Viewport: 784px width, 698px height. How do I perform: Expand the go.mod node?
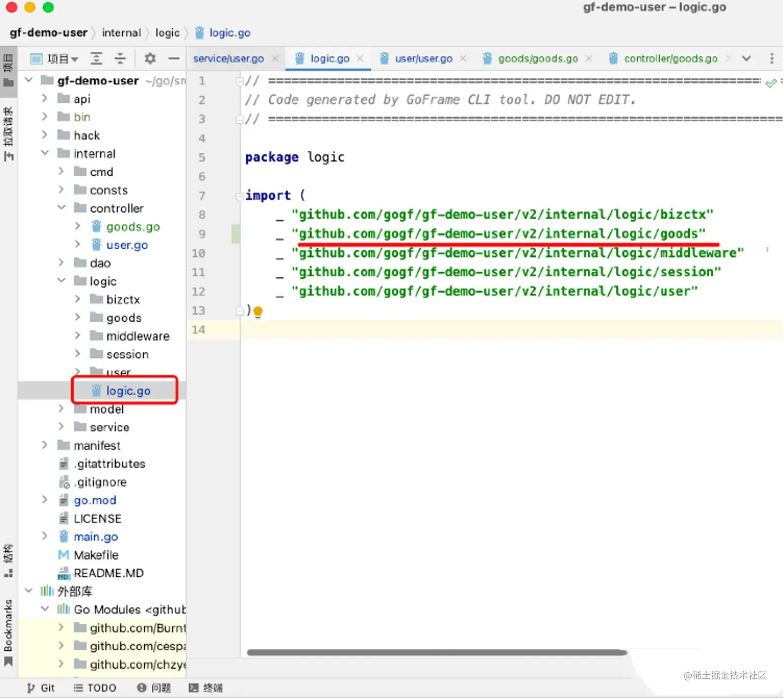click(x=45, y=500)
